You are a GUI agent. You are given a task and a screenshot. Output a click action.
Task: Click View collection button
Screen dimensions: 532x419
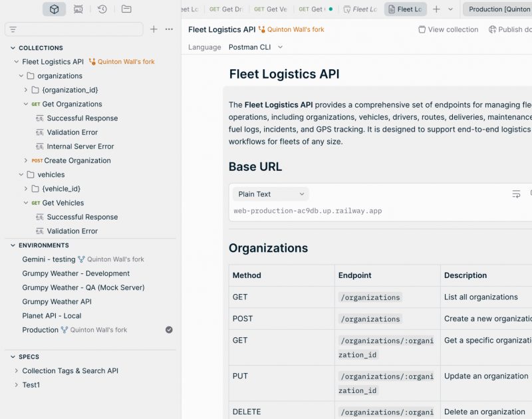coord(448,29)
